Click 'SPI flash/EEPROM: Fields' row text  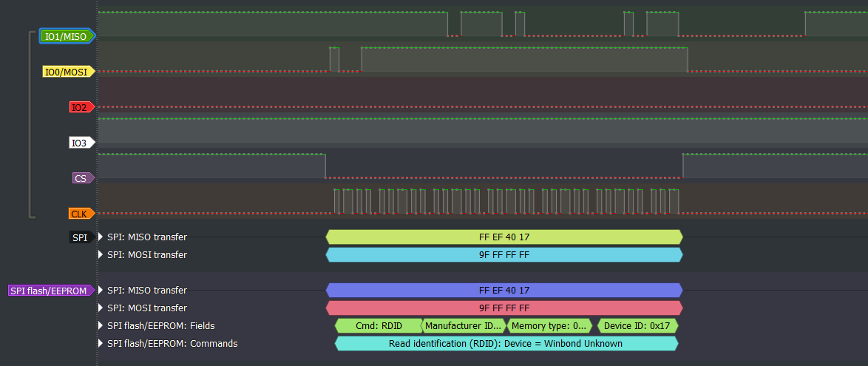(161, 325)
